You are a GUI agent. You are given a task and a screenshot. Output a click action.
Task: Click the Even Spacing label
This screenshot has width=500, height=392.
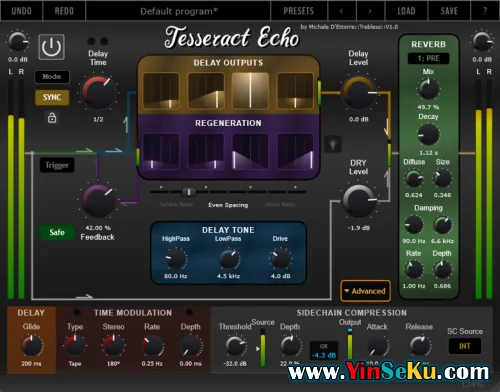228,205
